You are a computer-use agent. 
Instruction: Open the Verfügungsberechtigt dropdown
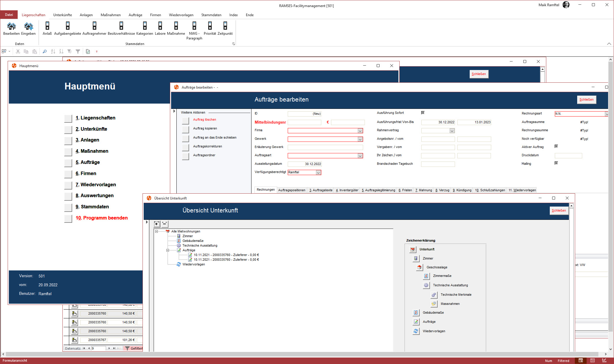(318, 173)
